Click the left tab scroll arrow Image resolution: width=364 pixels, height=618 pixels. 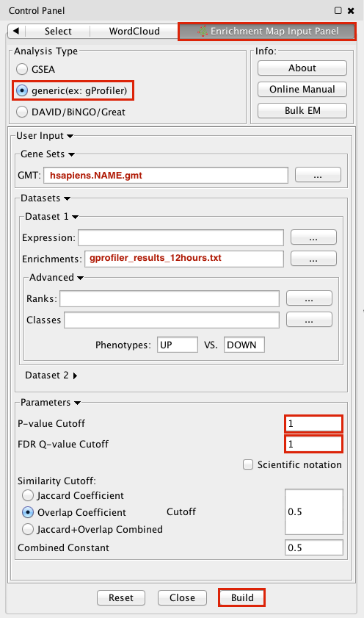click(16, 31)
